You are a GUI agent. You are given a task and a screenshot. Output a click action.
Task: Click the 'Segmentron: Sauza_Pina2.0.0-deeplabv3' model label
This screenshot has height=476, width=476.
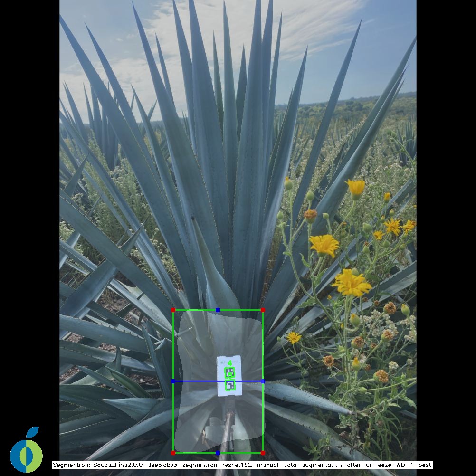[x=242, y=465]
